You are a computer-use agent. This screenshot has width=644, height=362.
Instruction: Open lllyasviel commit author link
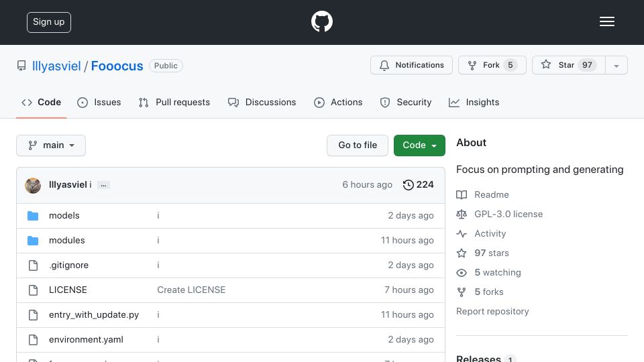click(68, 185)
